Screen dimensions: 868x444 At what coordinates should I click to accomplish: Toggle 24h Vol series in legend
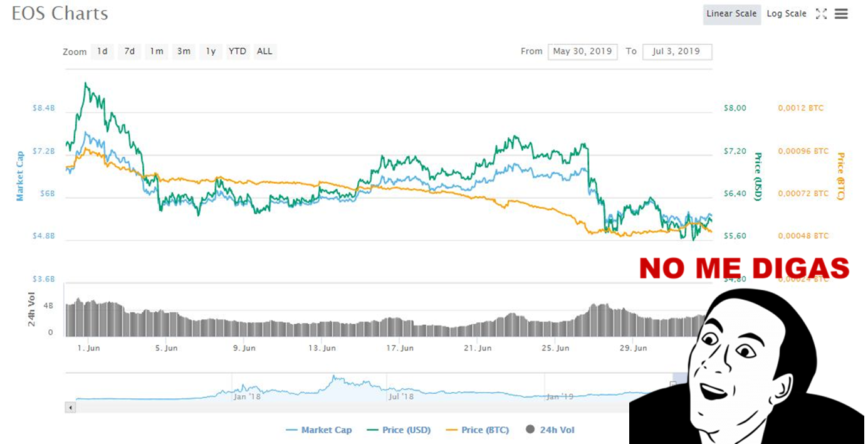(550, 430)
